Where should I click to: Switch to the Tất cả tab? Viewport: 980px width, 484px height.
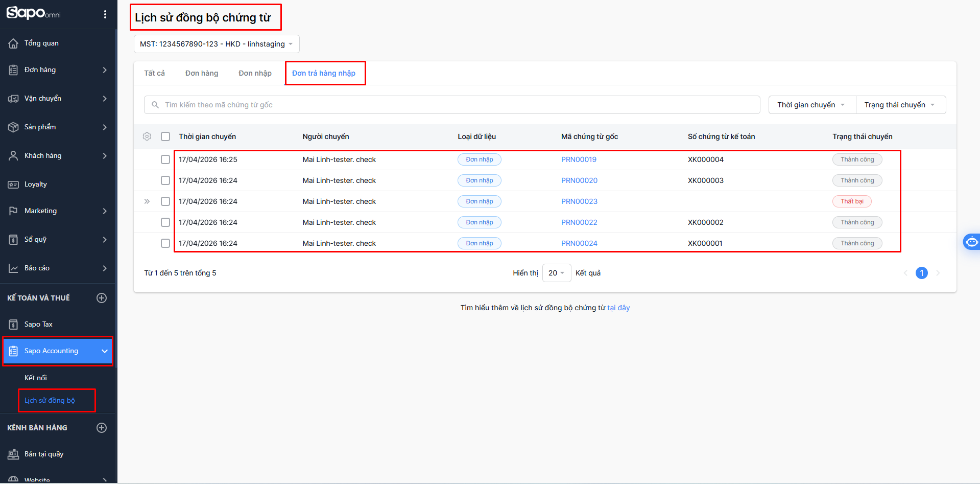(x=154, y=73)
